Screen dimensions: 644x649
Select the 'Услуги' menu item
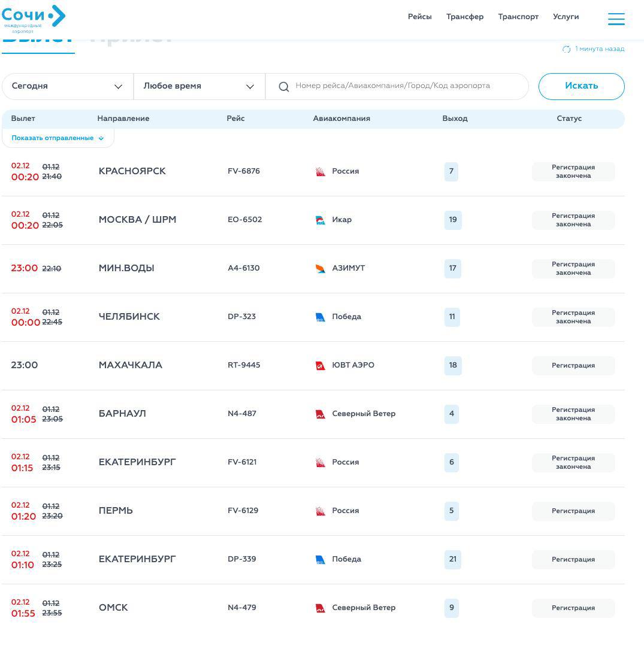click(x=566, y=17)
